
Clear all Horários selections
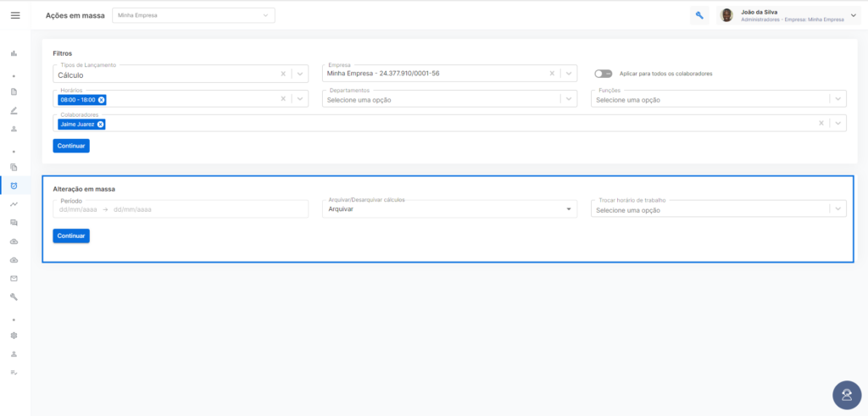point(283,98)
